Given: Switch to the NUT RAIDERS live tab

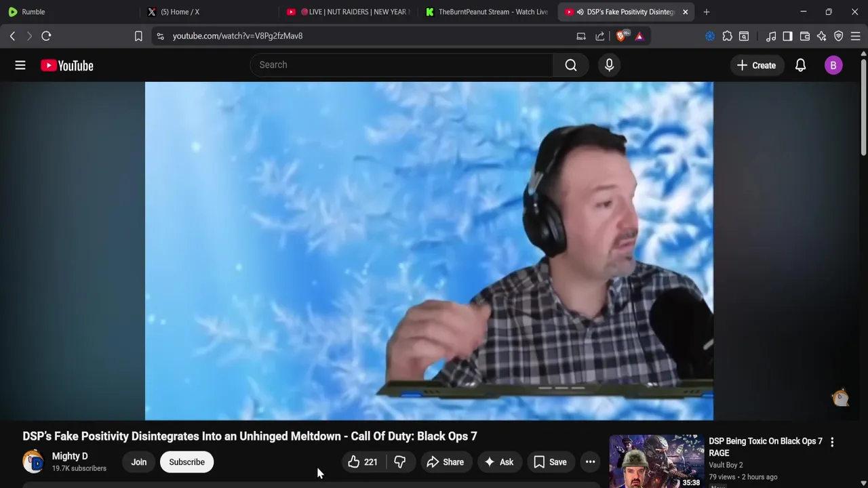Looking at the screenshot, I should pyautogui.click(x=347, y=12).
